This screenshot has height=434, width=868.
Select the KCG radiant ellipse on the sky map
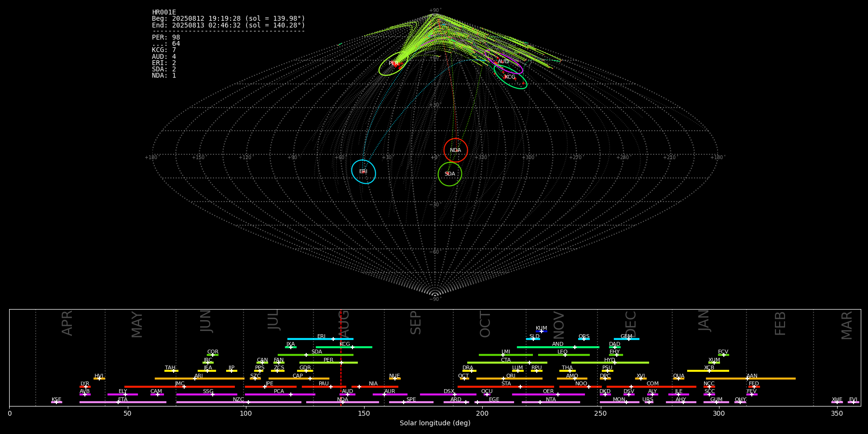510,77
